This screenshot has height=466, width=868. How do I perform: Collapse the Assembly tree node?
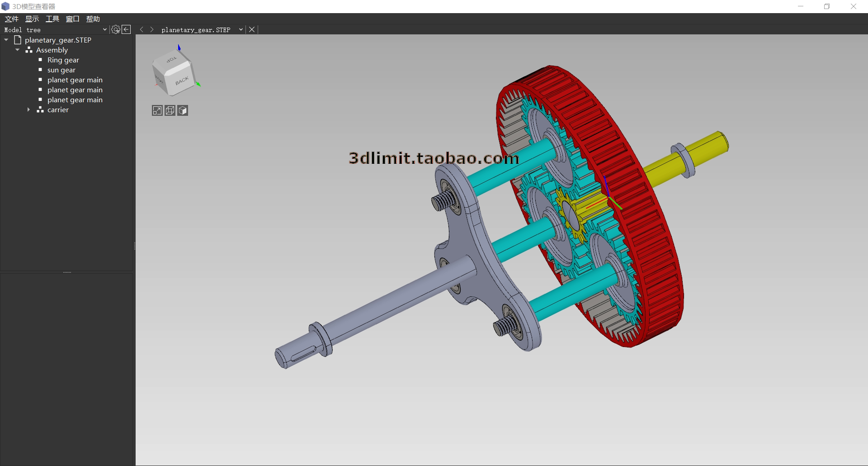point(18,50)
